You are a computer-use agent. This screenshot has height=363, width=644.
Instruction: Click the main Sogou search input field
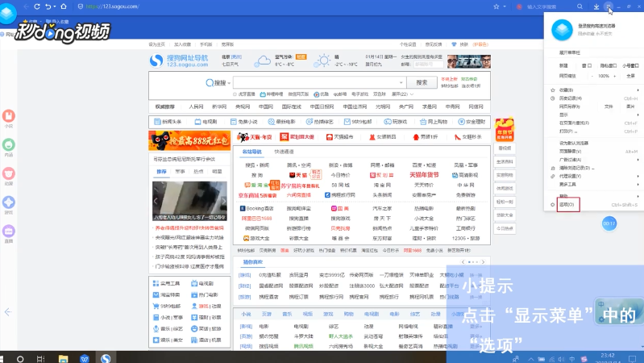[319, 82]
